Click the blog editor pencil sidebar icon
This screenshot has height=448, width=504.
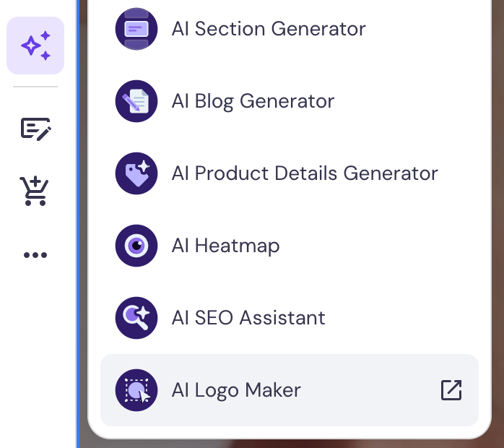(35, 129)
